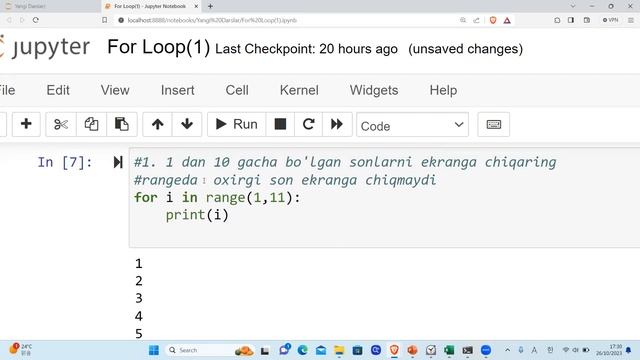The height and width of the screenshot is (360, 640).
Task: Open the Brave Rewards triangle icon
Action: click(507, 20)
